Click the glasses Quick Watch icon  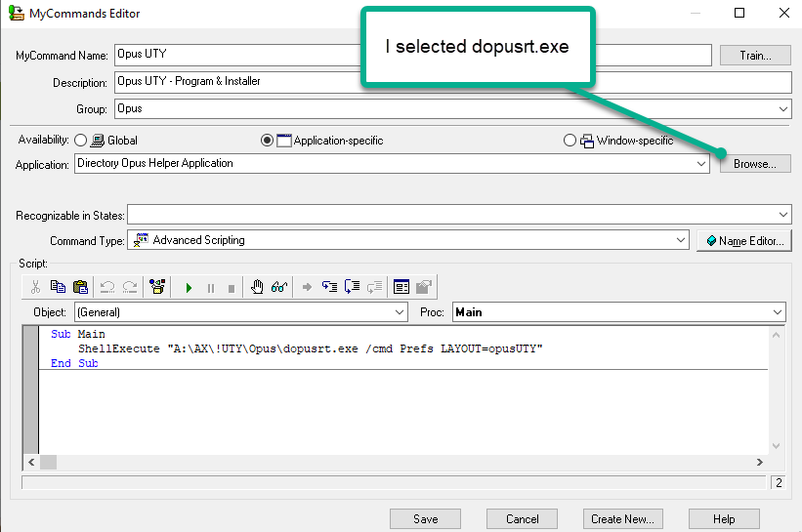coord(279,287)
